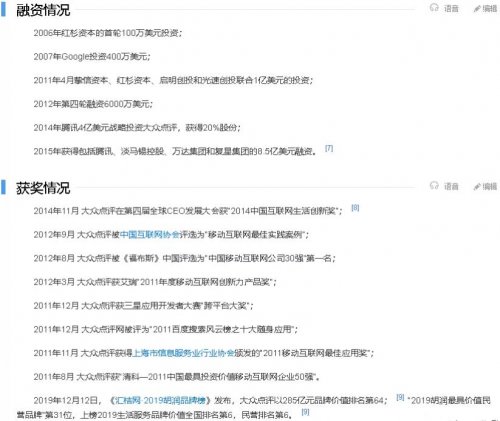
Task: Click the 2011年12月 三星应用开发者大赛 line
Action: [143, 306]
